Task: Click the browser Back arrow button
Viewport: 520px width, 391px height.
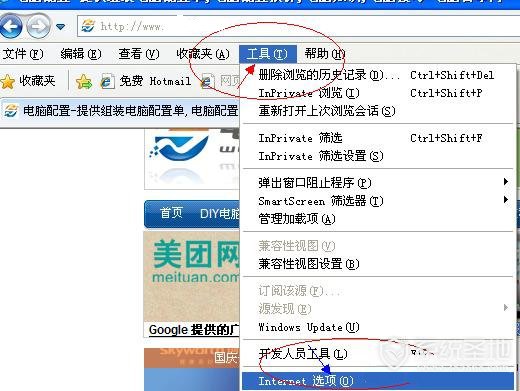Action: pyautogui.click(x=11, y=26)
